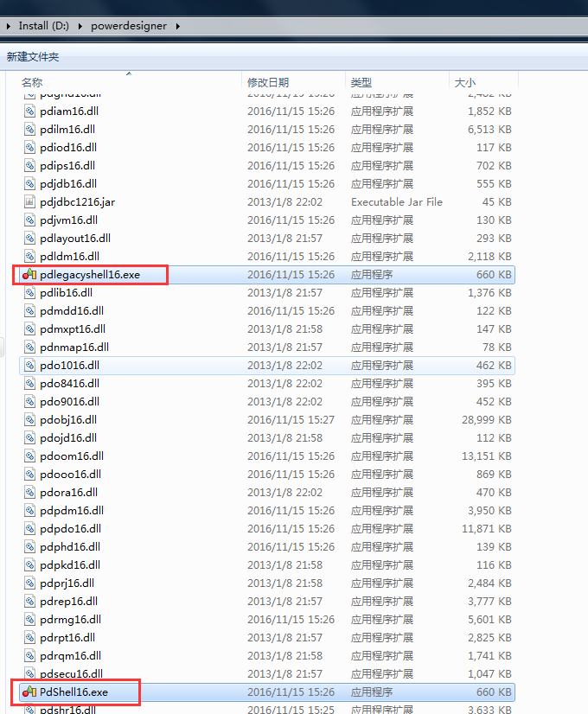
Task: Click the pdmdd16.dll file icon
Action: 29,311
